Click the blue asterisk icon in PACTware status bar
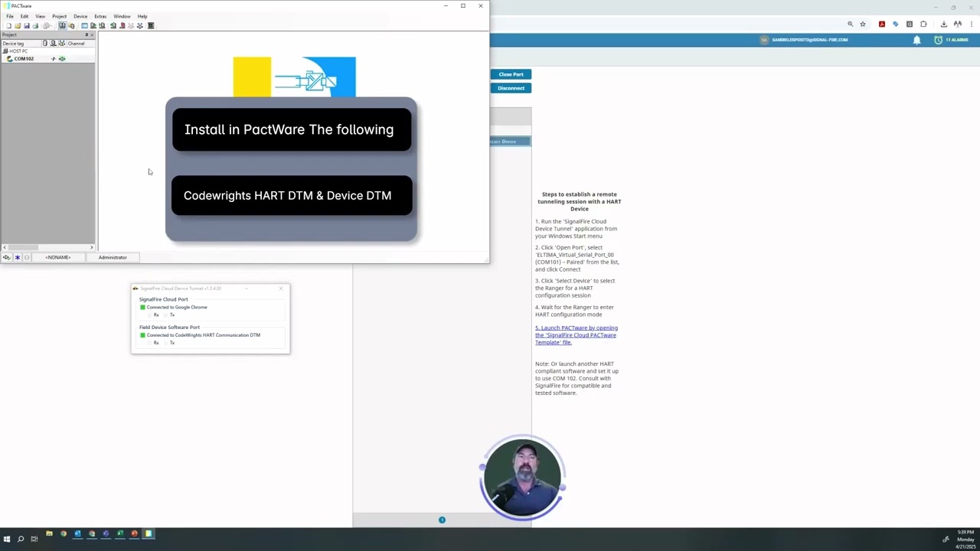Viewport: 980px width, 551px height. click(x=18, y=258)
